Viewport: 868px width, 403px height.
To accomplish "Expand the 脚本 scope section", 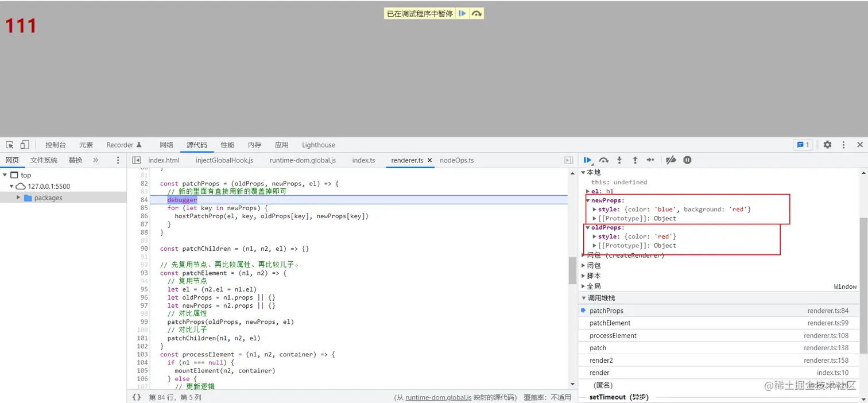I will 584,276.
